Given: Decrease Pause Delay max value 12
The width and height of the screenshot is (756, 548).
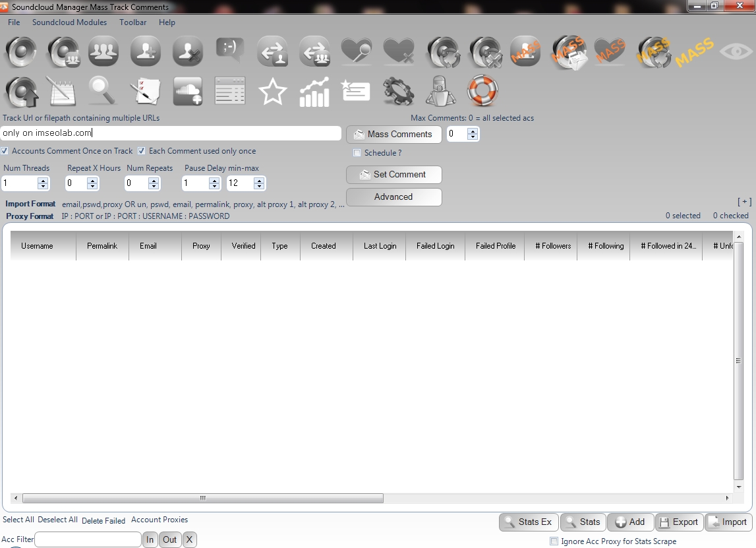Looking at the screenshot, I should click(x=260, y=186).
